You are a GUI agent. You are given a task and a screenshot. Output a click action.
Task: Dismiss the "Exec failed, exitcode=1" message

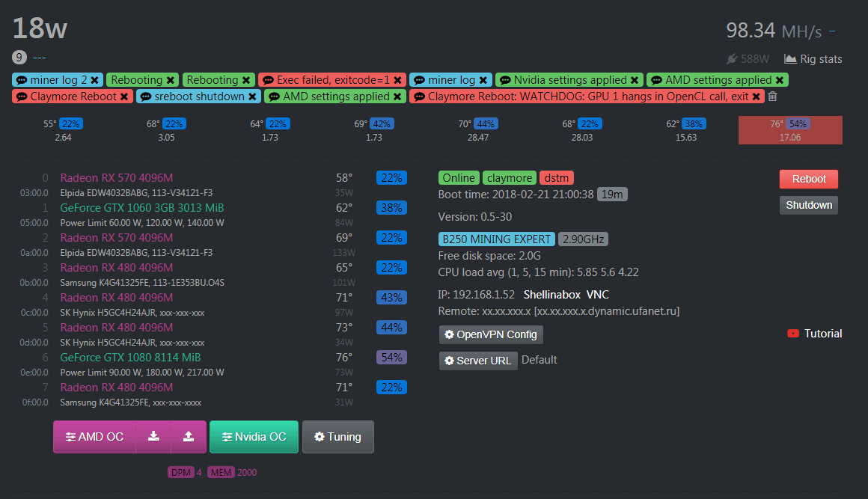397,80
